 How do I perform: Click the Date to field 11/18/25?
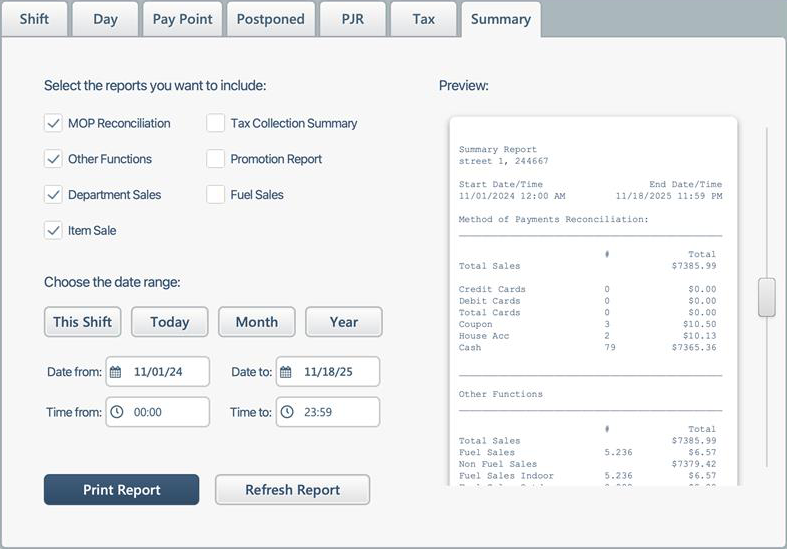(x=328, y=372)
